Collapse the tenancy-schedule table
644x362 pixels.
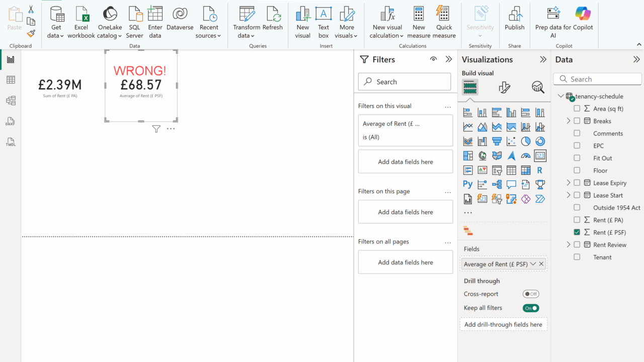click(560, 96)
